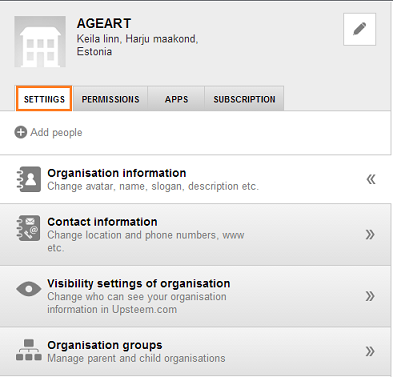Open Organisation information heading
The height and width of the screenshot is (377, 393).
(117, 173)
